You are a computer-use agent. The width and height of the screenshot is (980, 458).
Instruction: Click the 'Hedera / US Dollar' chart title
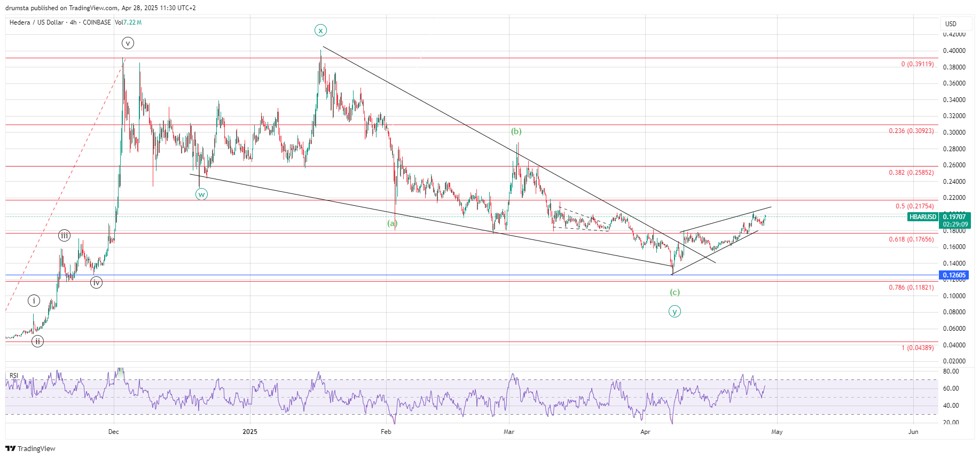[x=36, y=22]
